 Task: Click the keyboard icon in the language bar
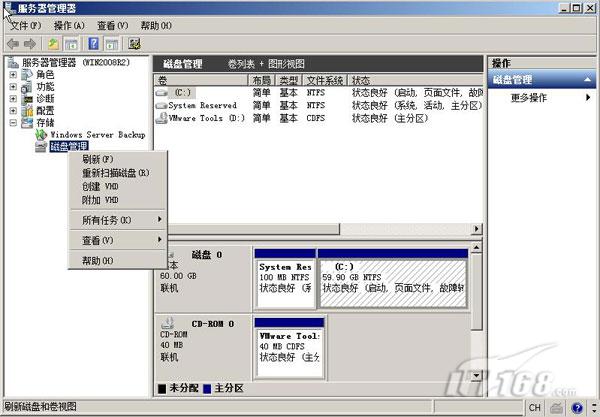click(558, 408)
